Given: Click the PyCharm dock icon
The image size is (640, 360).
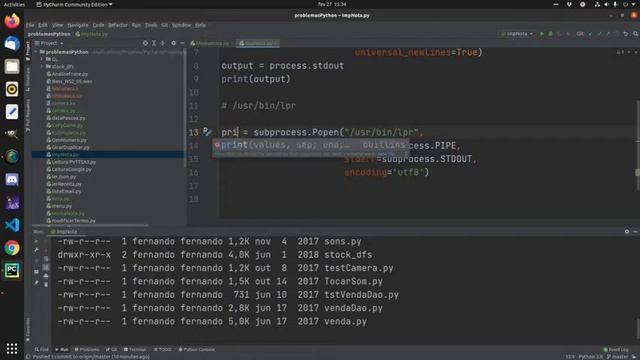Looking at the screenshot, I should (x=12, y=271).
